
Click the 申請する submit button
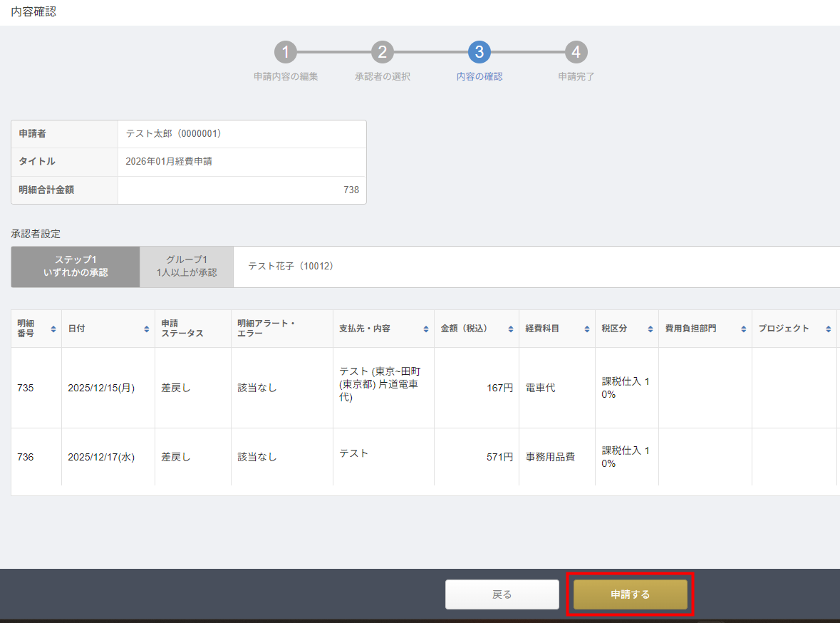(630, 594)
